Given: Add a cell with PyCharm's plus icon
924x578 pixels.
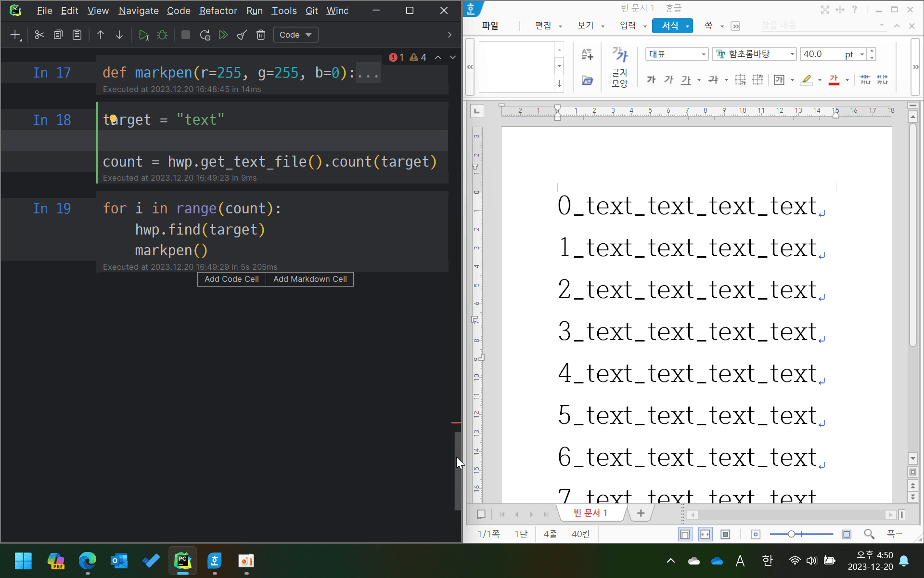Looking at the screenshot, I should point(15,35).
